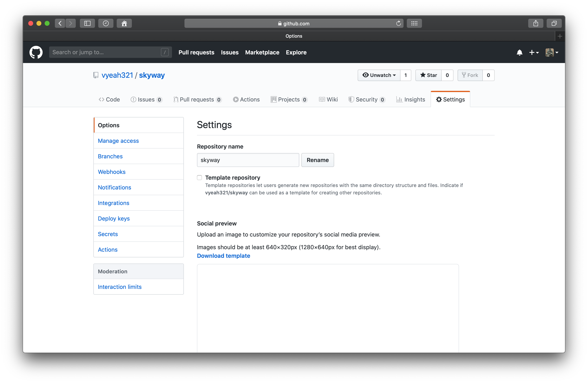588x383 pixels.
Task: Click the Security shield icon
Action: pos(351,99)
